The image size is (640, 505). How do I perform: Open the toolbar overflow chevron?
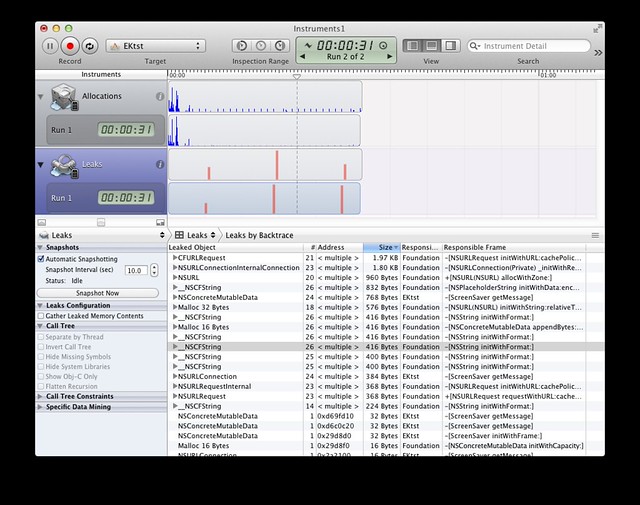click(x=598, y=53)
